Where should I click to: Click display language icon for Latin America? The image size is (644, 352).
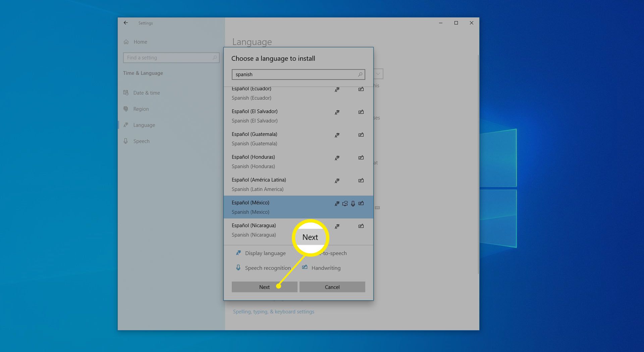pyautogui.click(x=337, y=181)
